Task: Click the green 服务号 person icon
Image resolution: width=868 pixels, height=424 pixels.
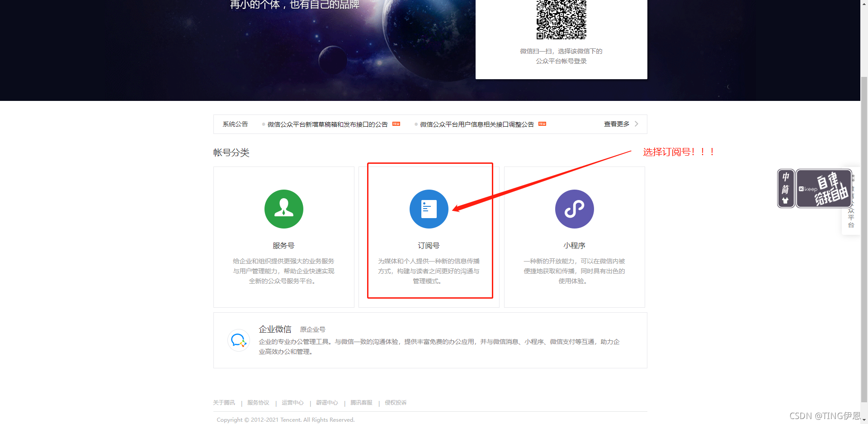Action: click(x=284, y=209)
